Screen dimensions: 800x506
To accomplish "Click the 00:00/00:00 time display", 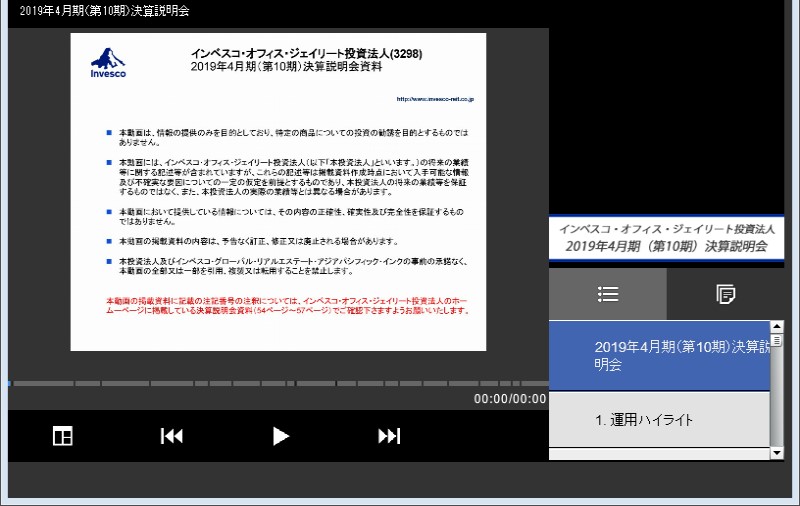I will 510,399.
